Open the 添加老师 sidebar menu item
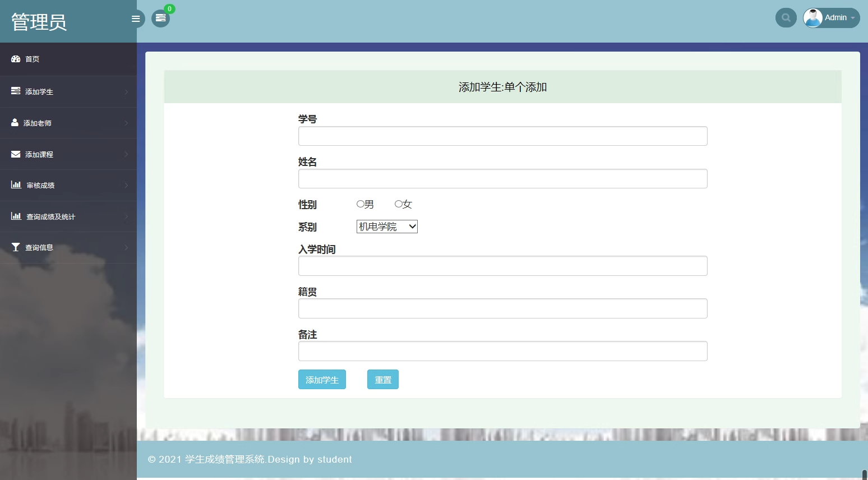 (68, 123)
